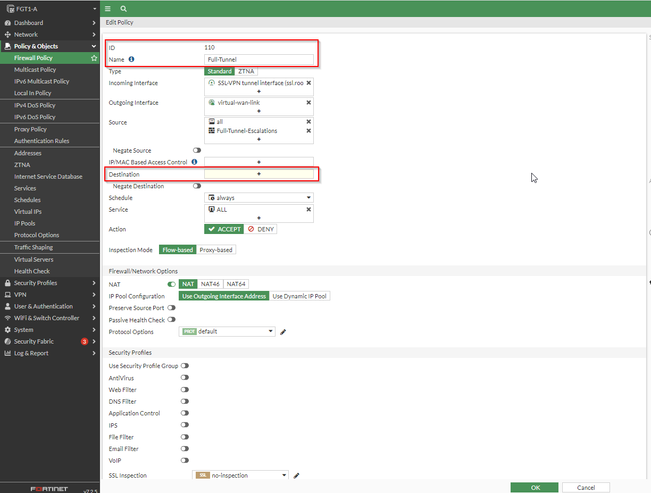Choose Use Dynamic IP Pool
This screenshot has width=651, height=493.
tap(299, 296)
